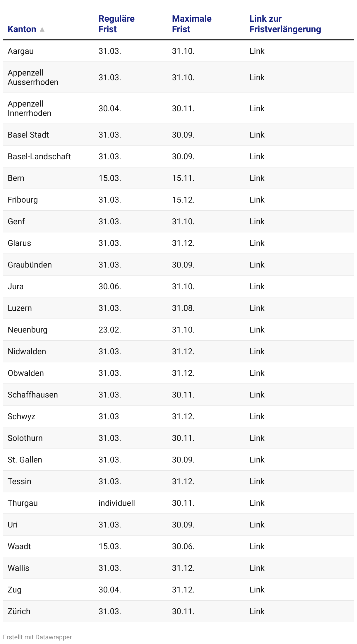Screen dimensions: 357x644
Task: Sort by Reguläre Frist column header
Action: 116,24
